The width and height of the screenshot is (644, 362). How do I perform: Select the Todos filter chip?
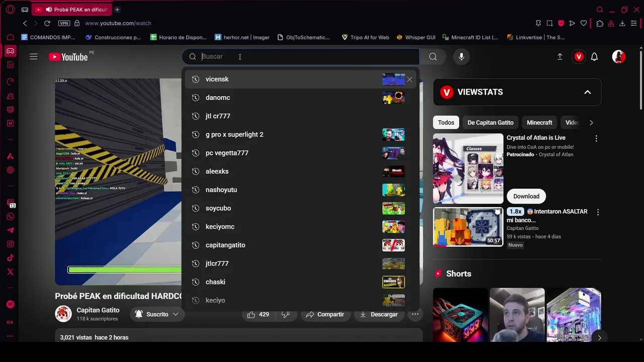click(x=446, y=122)
